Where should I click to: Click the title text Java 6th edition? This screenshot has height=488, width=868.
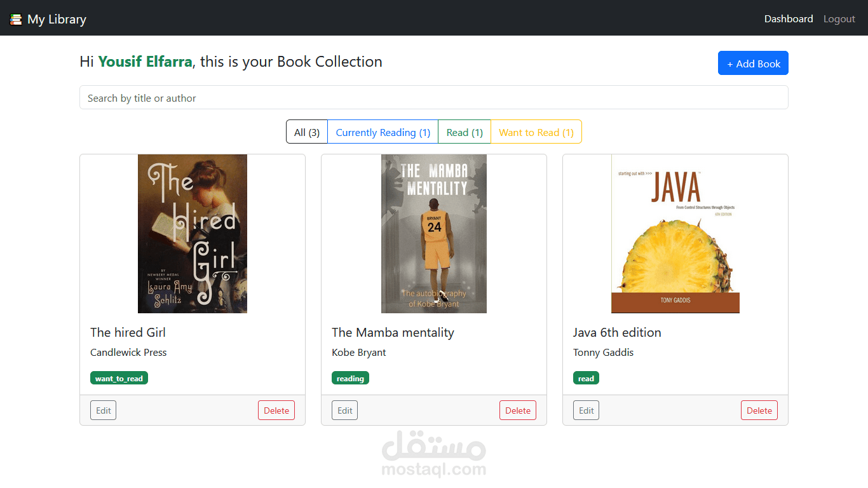point(617,332)
